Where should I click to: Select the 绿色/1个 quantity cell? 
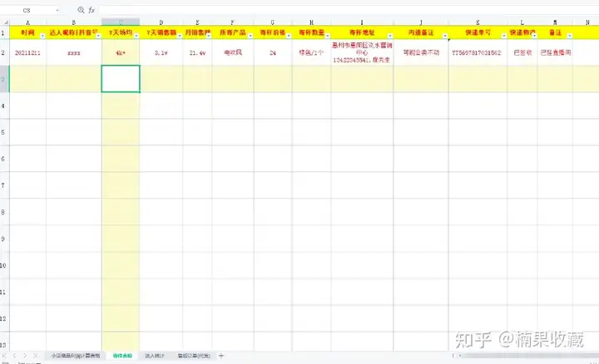[x=311, y=52]
